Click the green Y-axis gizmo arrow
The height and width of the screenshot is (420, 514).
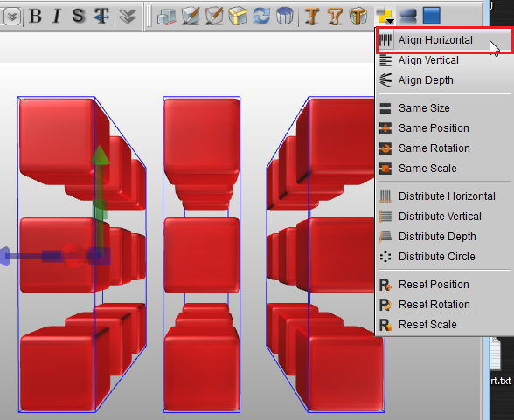click(x=100, y=155)
